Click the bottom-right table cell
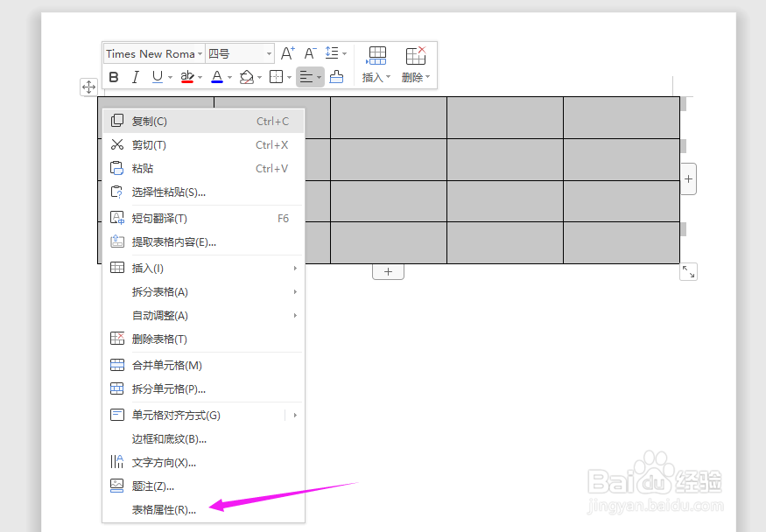 pos(622,242)
